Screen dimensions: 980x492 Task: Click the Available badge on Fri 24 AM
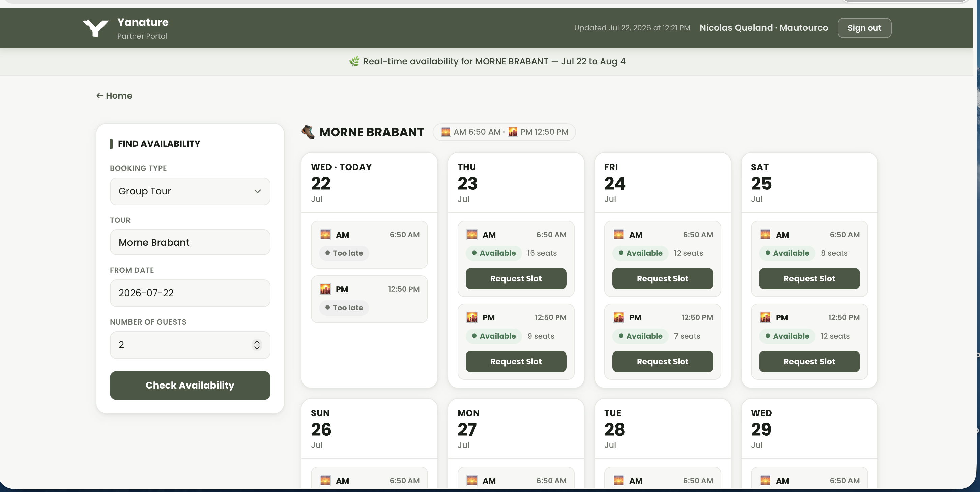640,253
